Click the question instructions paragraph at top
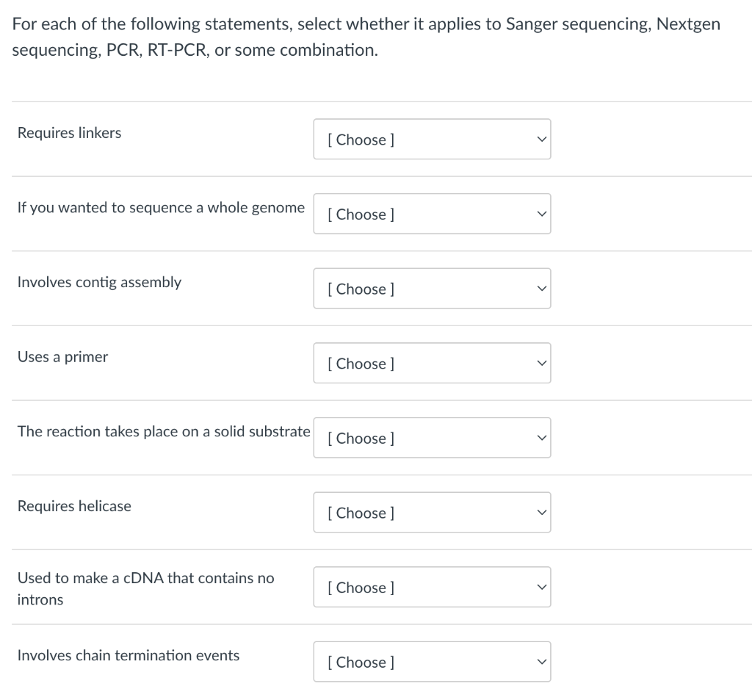Viewport: 752px width, 700px height. (366, 38)
